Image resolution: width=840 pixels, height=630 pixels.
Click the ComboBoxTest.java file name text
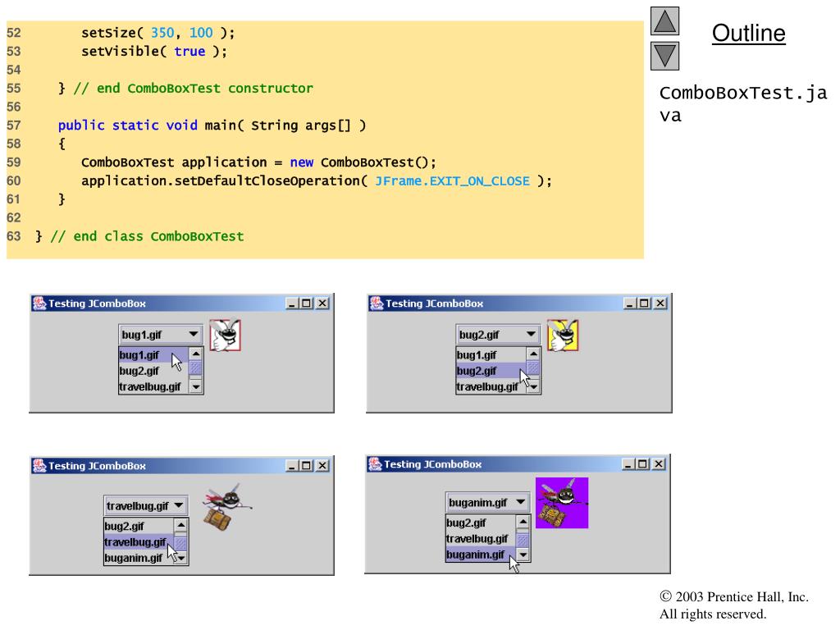743,104
